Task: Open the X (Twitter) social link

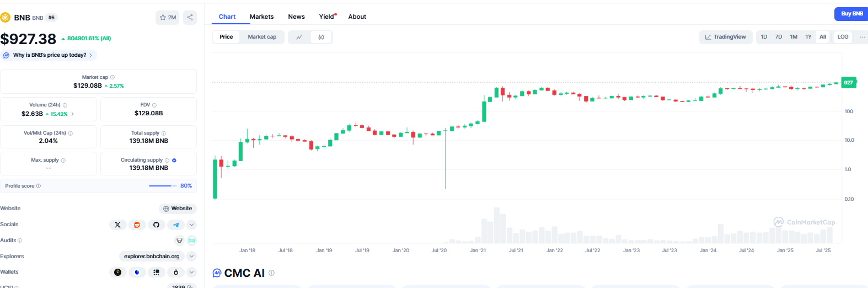Action: (117, 225)
